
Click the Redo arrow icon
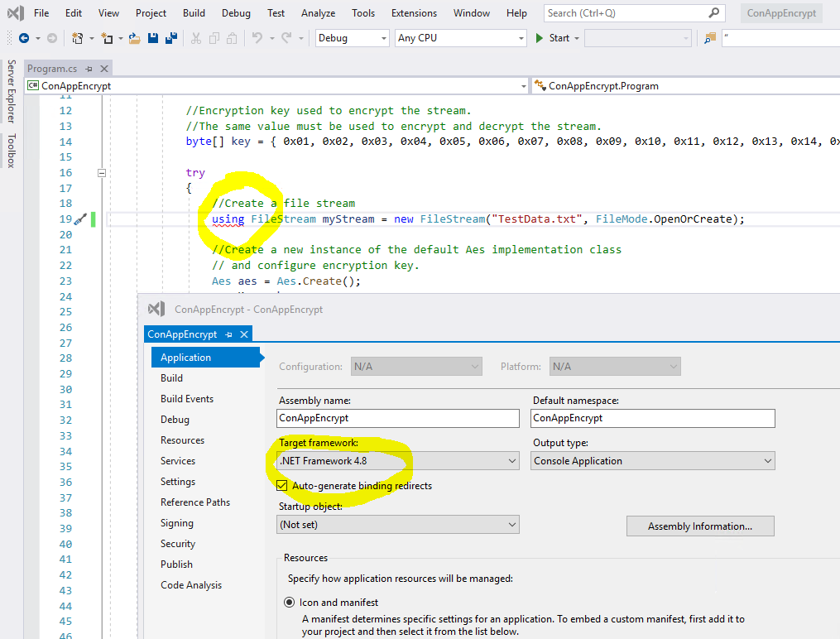pos(286,38)
